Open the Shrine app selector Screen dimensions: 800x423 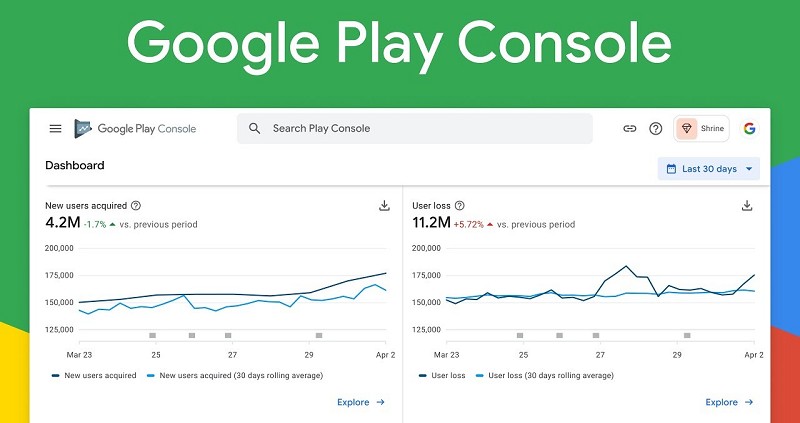pyautogui.click(x=701, y=128)
